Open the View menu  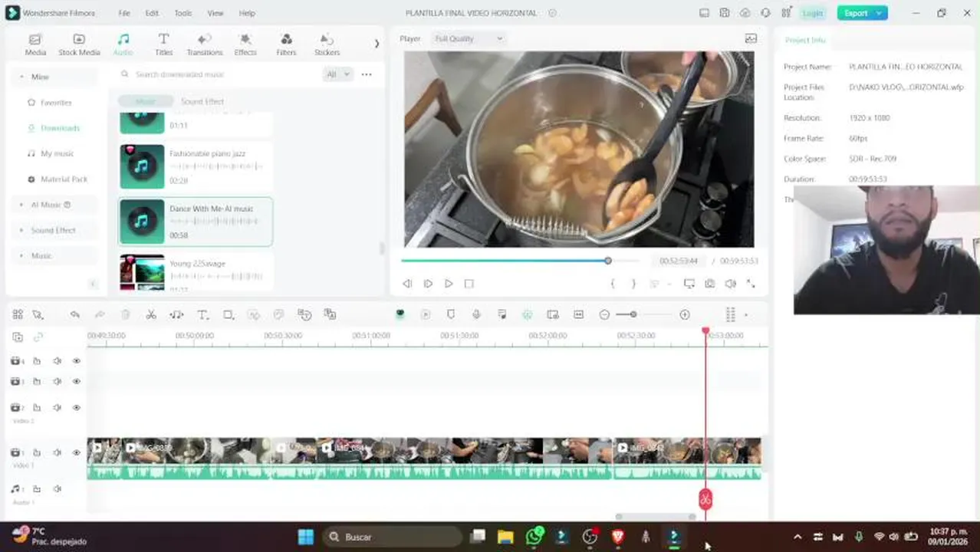pos(215,13)
